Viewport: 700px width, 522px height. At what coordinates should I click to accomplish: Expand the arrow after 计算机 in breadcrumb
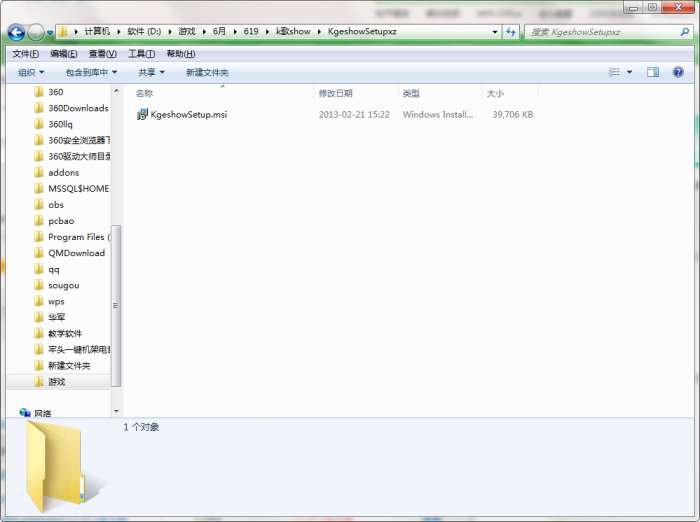118,32
